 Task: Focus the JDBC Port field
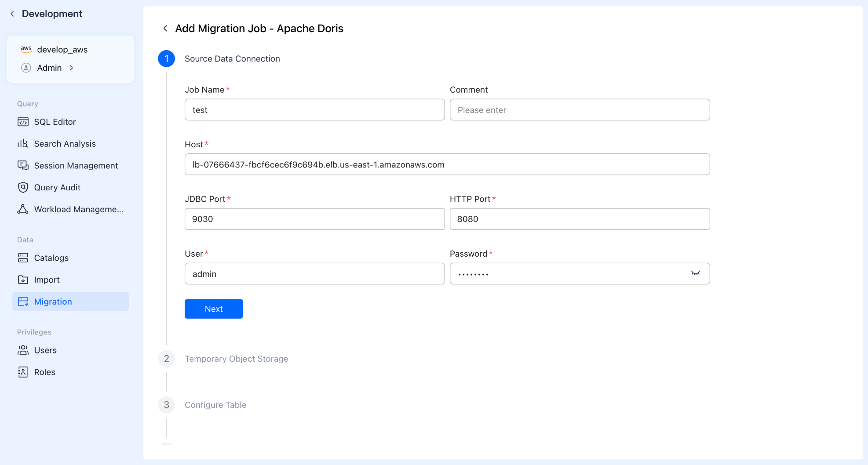click(314, 219)
